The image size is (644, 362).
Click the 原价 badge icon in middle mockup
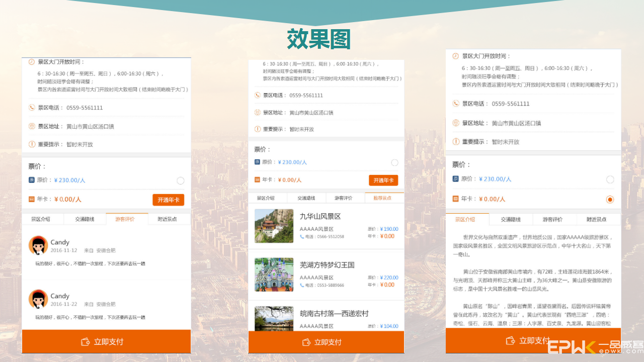[x=257, y=162]
